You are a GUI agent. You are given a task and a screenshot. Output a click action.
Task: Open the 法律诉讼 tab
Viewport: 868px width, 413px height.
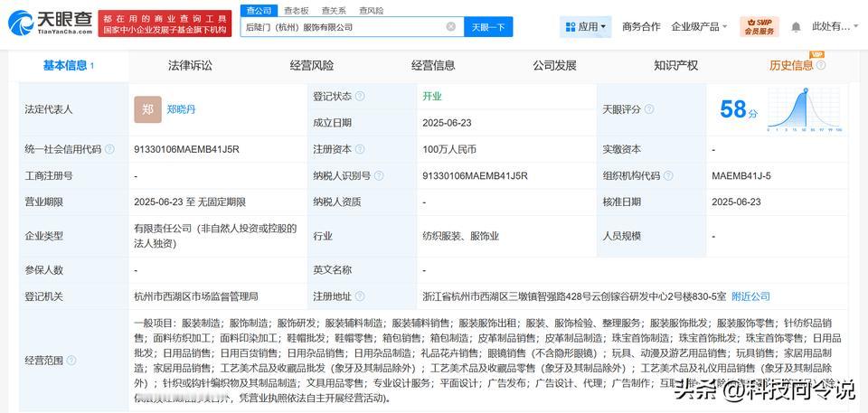[190, 65]
